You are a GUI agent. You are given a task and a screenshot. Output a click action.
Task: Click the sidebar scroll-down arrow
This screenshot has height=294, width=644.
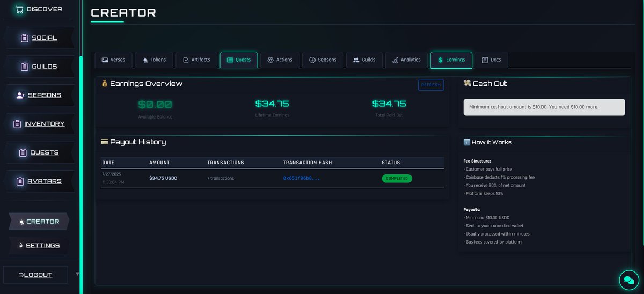pos(77,274)
